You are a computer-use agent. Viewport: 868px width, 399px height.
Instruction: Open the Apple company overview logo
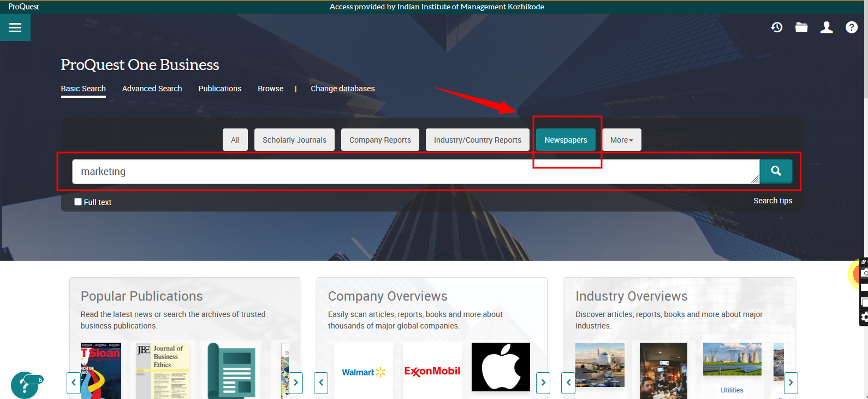tap(501, 367)
